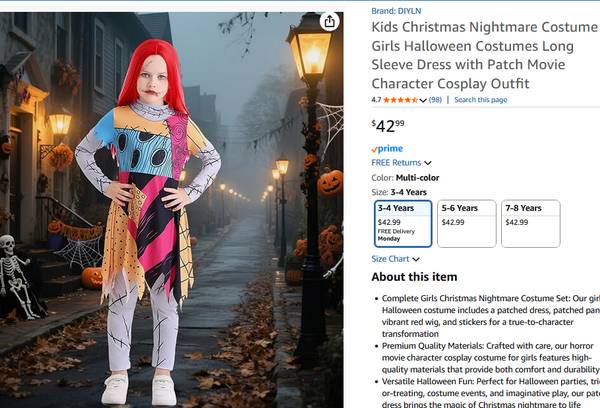The height and width of the screenshot is (408, 600).
Task: Click the 'About this item' heading
Action: pos(414,277)
